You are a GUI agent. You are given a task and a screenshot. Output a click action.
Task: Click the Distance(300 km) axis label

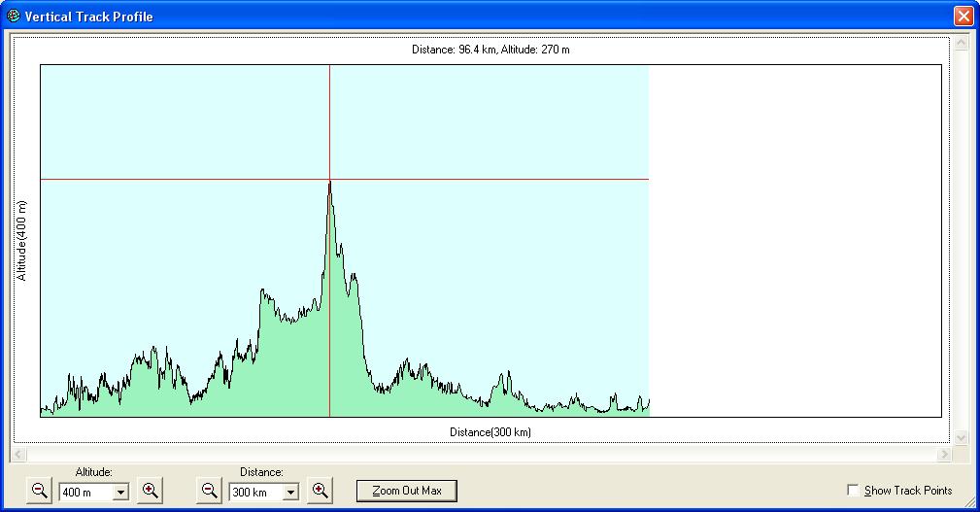pos(490,431)
